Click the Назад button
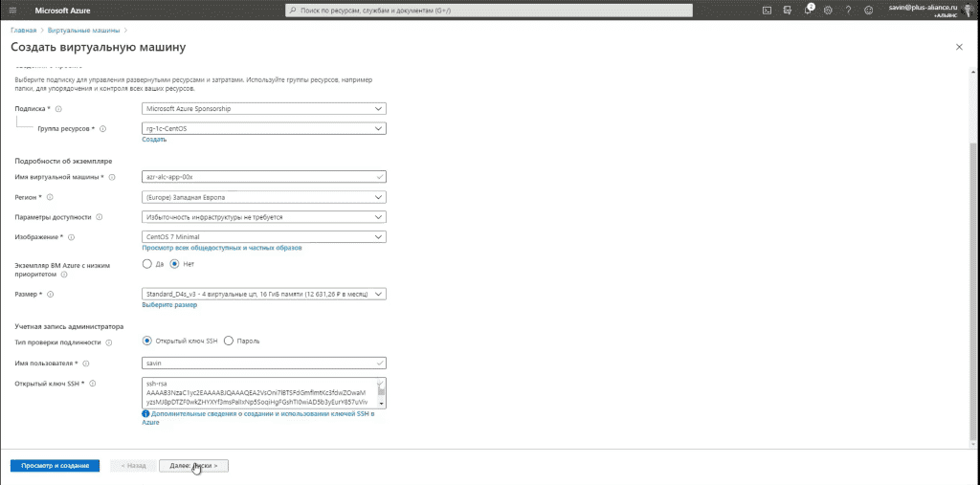This screenshot has height=485, width=980. point(132,466)
